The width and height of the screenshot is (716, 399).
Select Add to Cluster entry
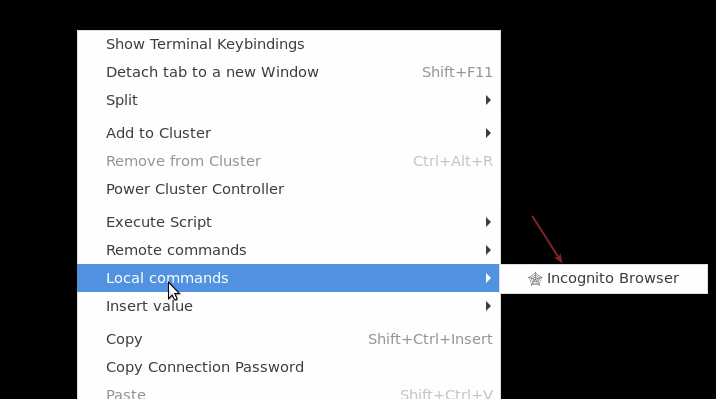point(289,133)
